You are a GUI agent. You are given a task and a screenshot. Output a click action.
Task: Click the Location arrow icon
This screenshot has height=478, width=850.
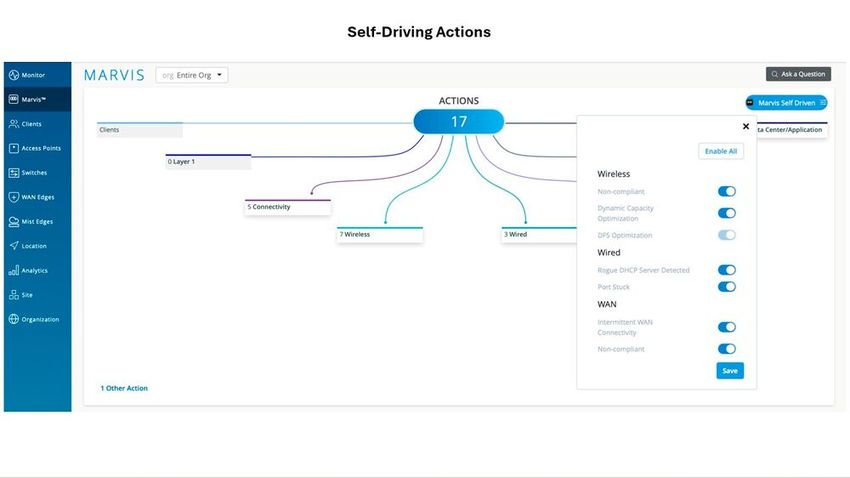(x=14, y=246)
